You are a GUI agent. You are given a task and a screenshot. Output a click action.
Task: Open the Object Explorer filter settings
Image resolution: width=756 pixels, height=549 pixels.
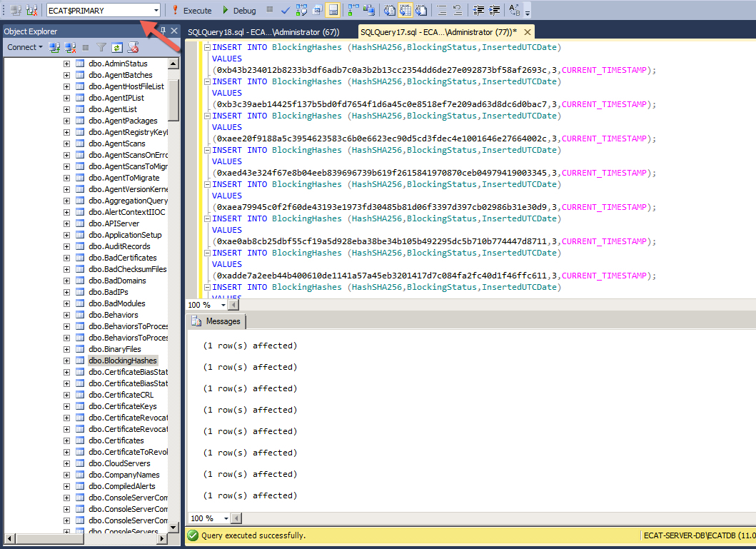102,47
